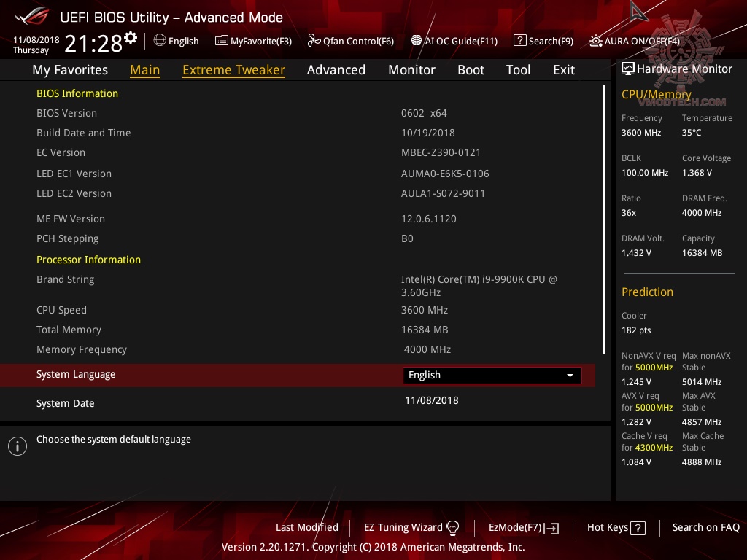
Task: Switch to the Tool tab
Action: [x=518, y=70]
